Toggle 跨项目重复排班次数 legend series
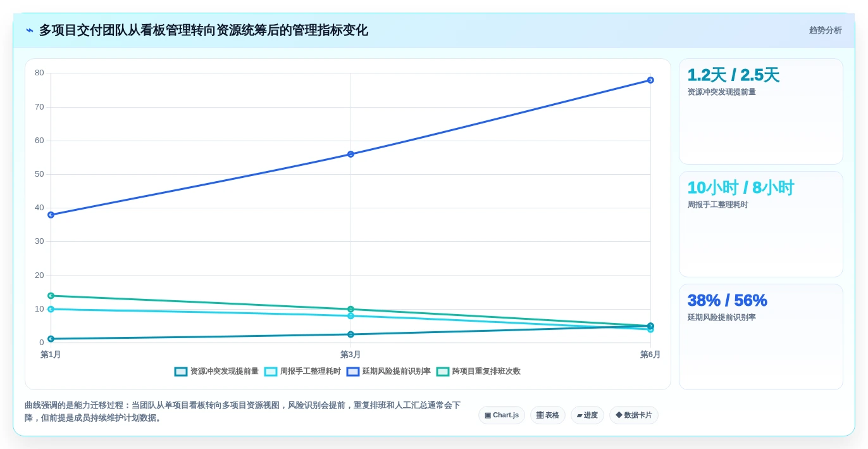 pos(478,372)
